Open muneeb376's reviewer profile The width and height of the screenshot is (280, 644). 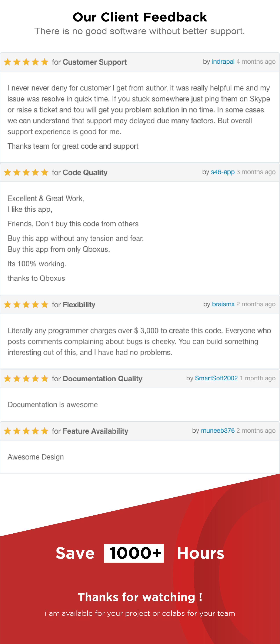218,430
